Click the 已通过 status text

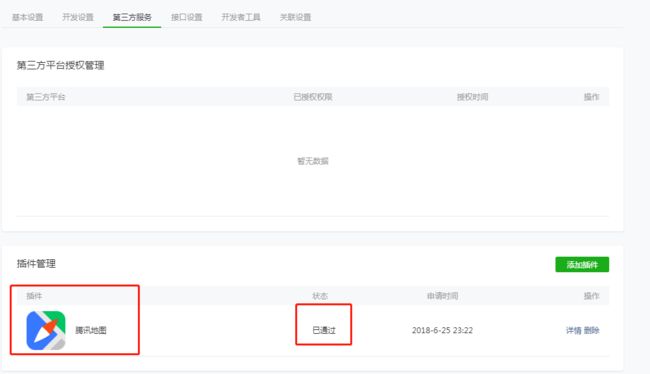pyautogui.click(x=324, y=330)
